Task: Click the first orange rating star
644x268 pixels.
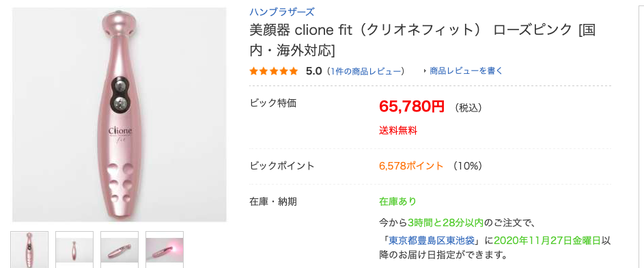Action: 253,71
